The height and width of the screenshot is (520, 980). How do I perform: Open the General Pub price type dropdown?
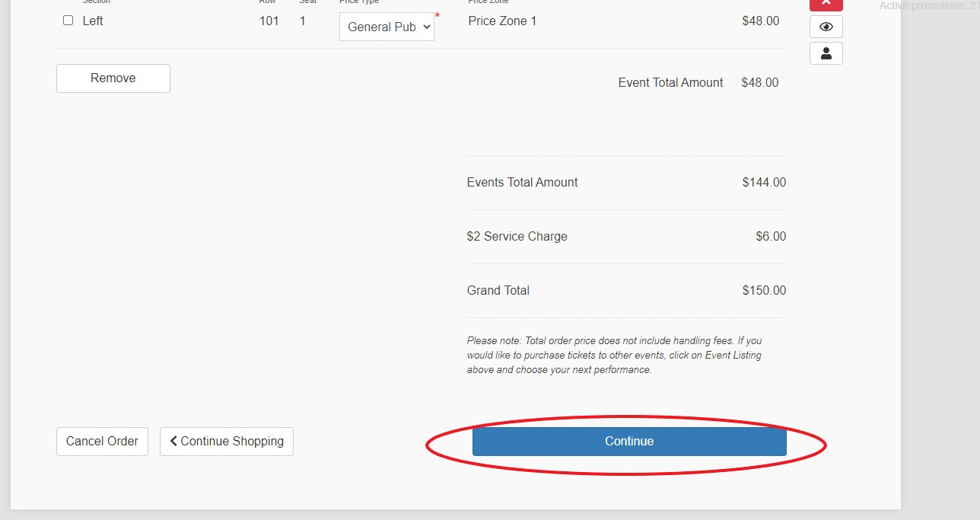coord(387,27)
